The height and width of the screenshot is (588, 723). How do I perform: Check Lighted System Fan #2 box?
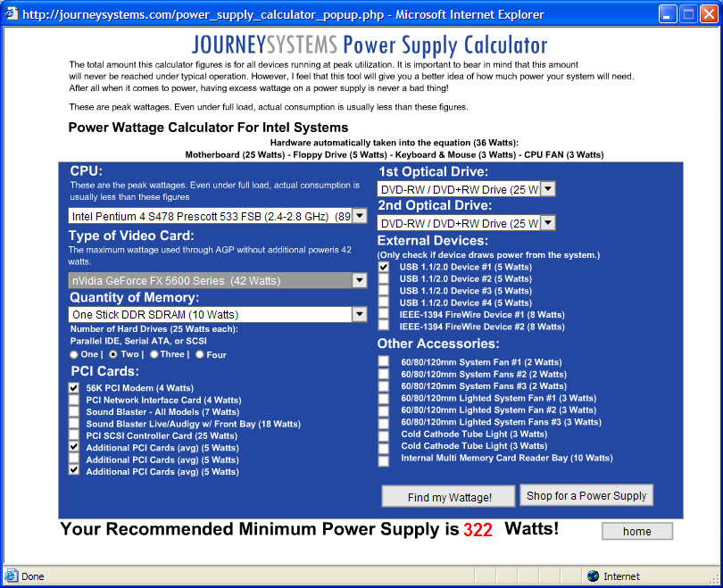(383, 410)
